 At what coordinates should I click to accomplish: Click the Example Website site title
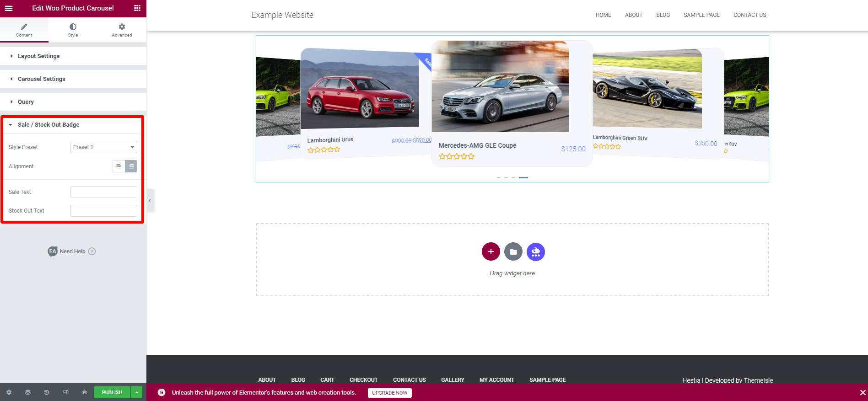pyautogui.click(x=282, y=15)
